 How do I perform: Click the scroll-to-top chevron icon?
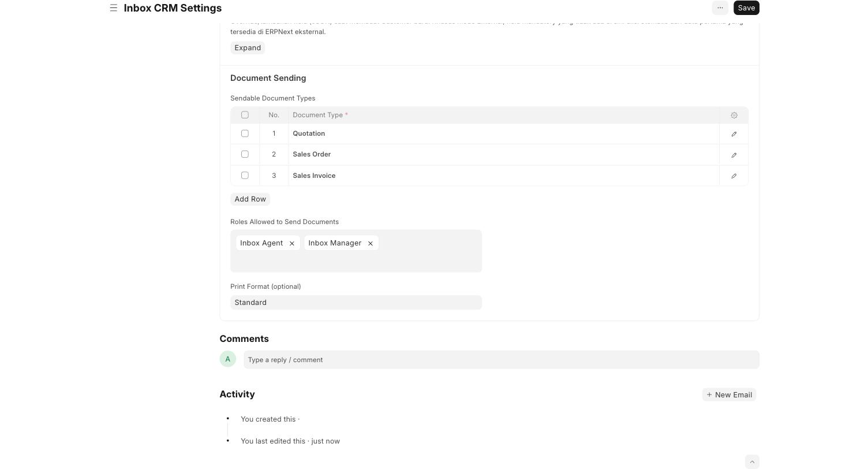[x=752, y=462]
